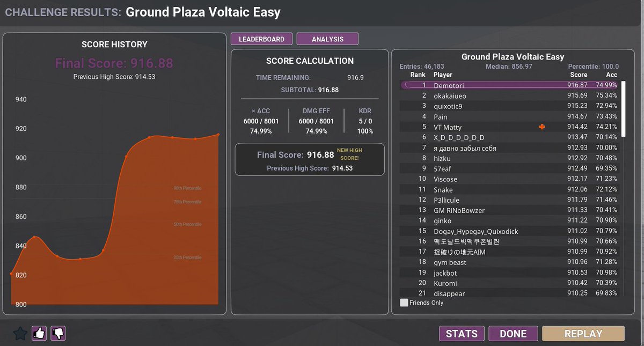The image size is (644, 346).
Task: Switch to the LEADERBOARD tab
Action: click(x=261, y=39)
